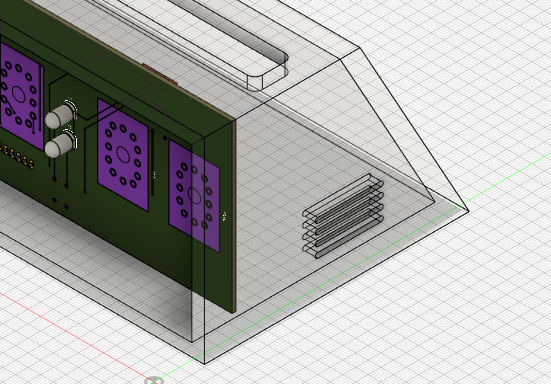Select the lower white LED on the board

(60, 144)
